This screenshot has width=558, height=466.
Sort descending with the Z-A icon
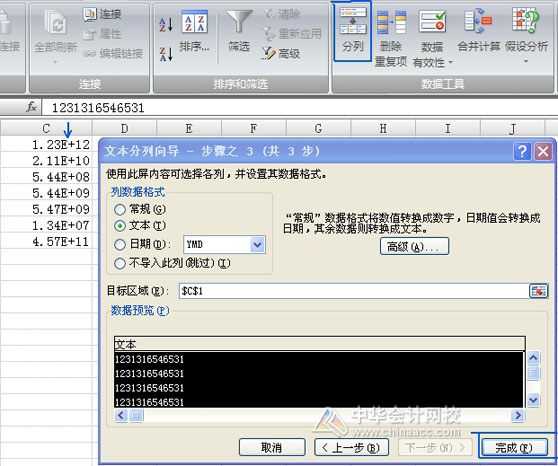pyautogui.click(x=166, y=54)
